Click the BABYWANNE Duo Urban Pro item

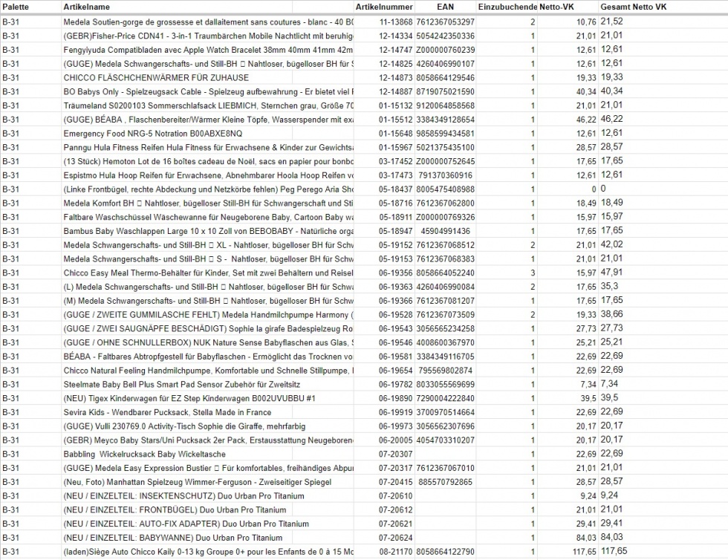tap(172, 537)
